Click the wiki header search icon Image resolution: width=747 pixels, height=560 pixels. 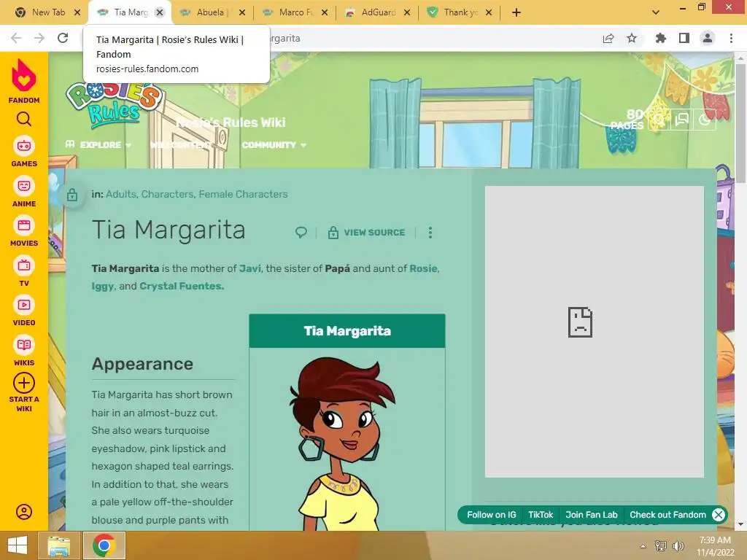pos(659,120)
